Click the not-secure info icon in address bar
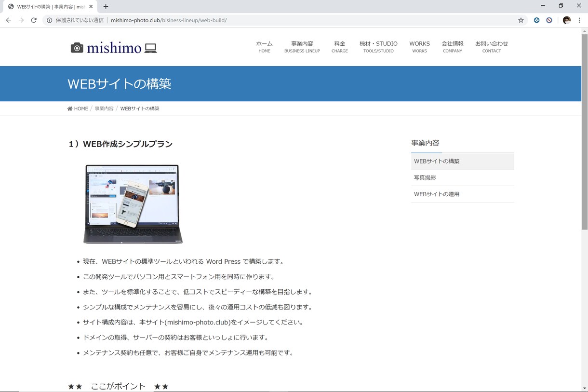The height and width of the screenshot is (392, 588). pyautogui.click(x=49, y=20)
